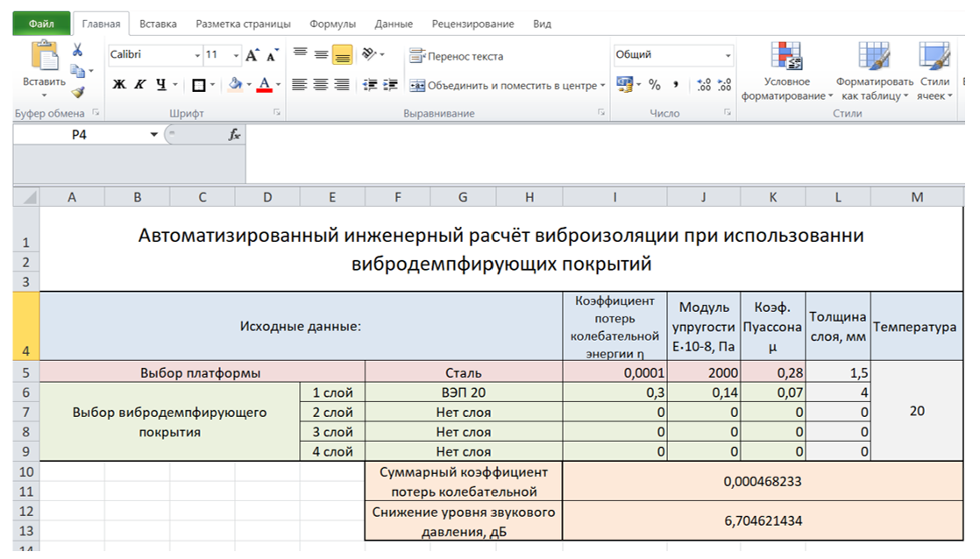Screen dimensions: 980x559
Task: Open the font size dropdown
Action: click(236, 55)
